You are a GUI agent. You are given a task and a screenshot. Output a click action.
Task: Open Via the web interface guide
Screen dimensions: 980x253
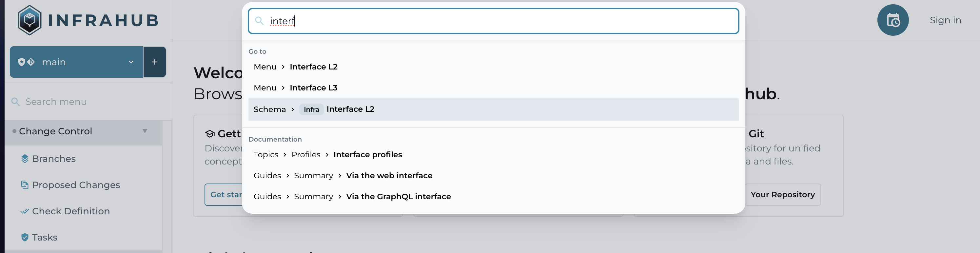click(389, 176)
